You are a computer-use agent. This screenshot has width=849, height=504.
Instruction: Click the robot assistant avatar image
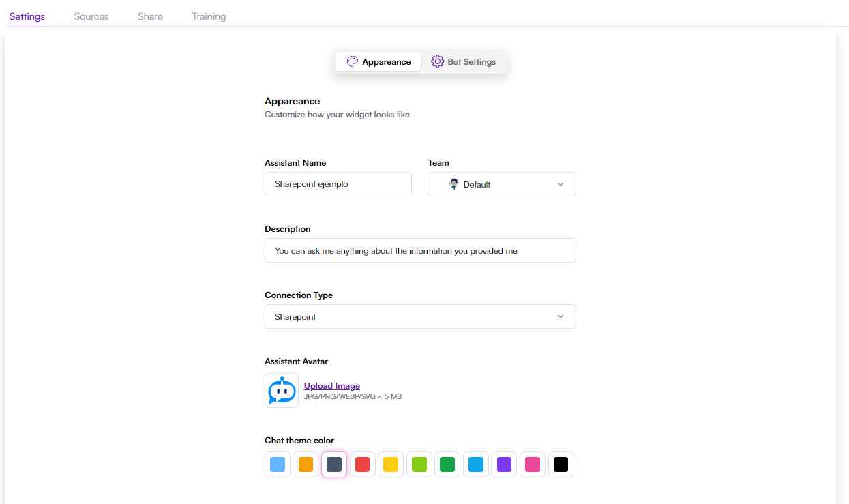pyautogui.click(x=282, y=390)
